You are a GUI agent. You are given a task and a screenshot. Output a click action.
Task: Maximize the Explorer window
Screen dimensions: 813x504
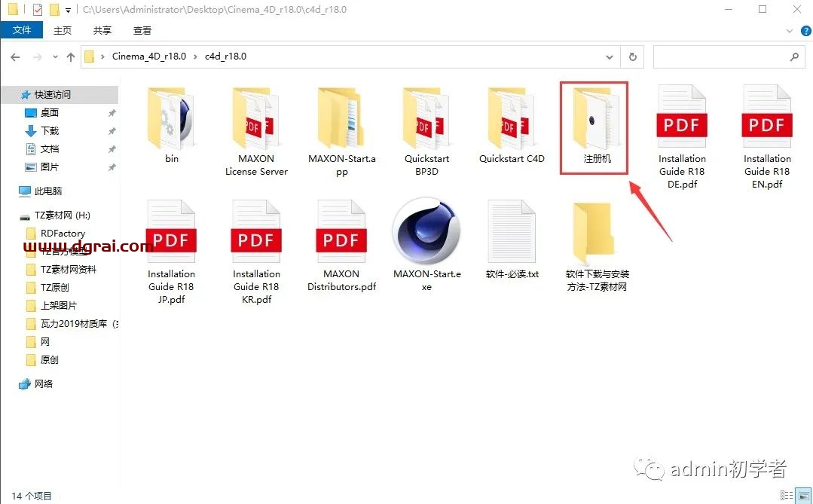coord(763,9)
